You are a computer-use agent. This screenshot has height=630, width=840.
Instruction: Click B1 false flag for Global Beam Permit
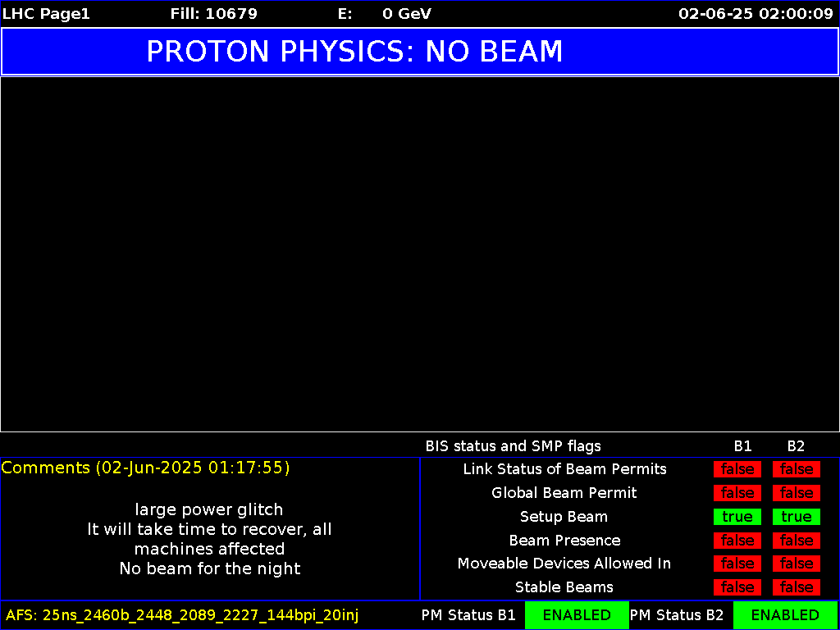[737, 493]
